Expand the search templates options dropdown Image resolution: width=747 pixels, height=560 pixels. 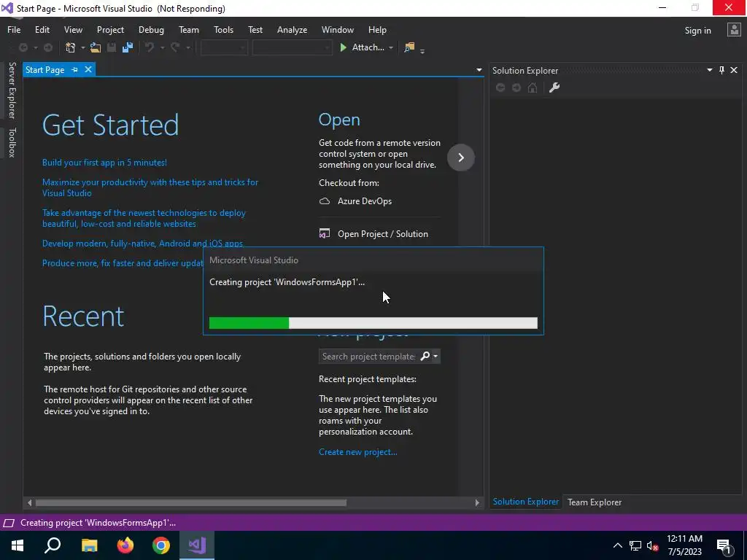tap(436, 356)
